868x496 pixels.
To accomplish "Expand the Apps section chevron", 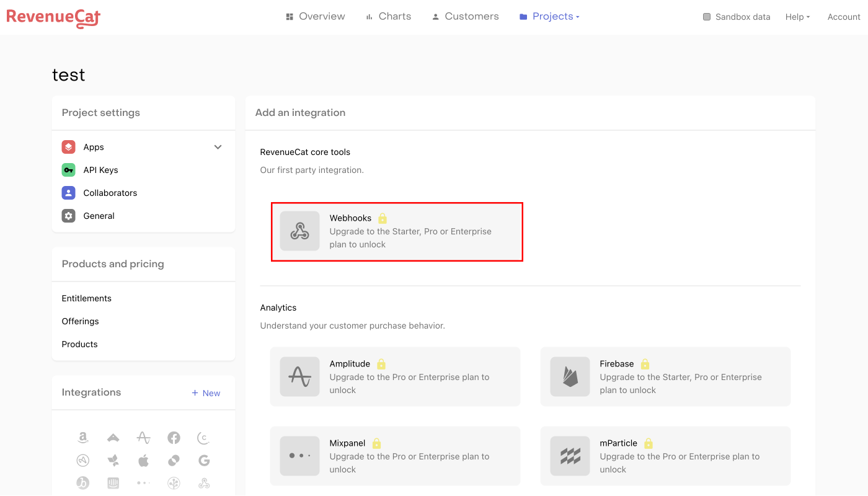I will click(218, 147).
